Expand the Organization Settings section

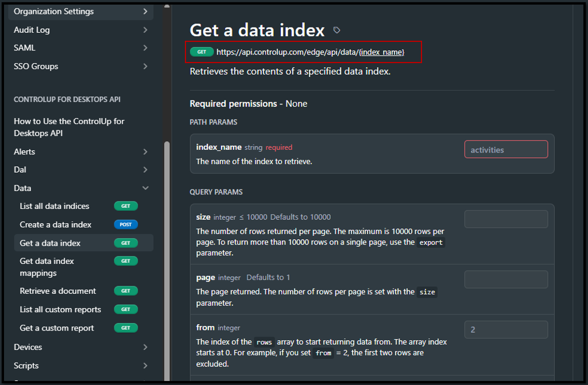[x=80, y=11]
